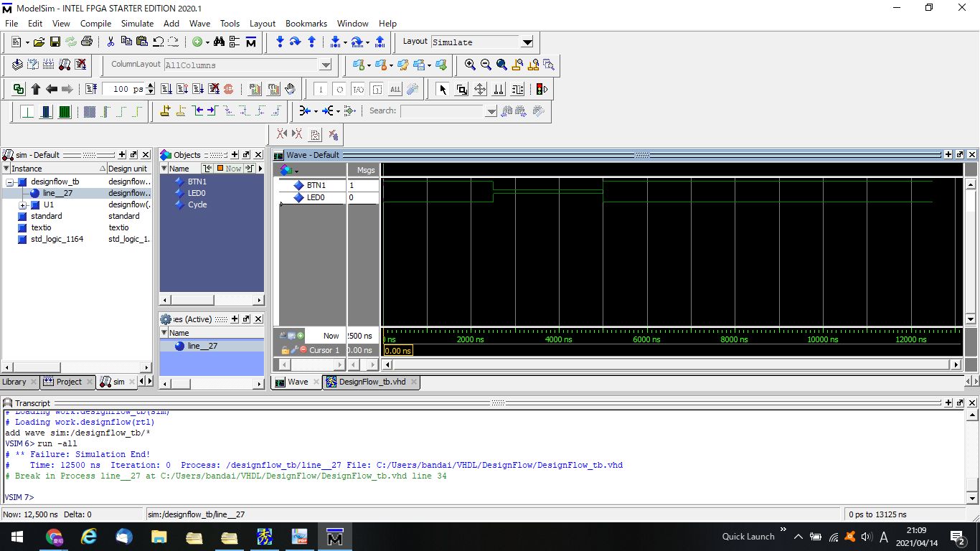
Task: Open the Objects Name column filter arrow
Action: coord(164,169)
